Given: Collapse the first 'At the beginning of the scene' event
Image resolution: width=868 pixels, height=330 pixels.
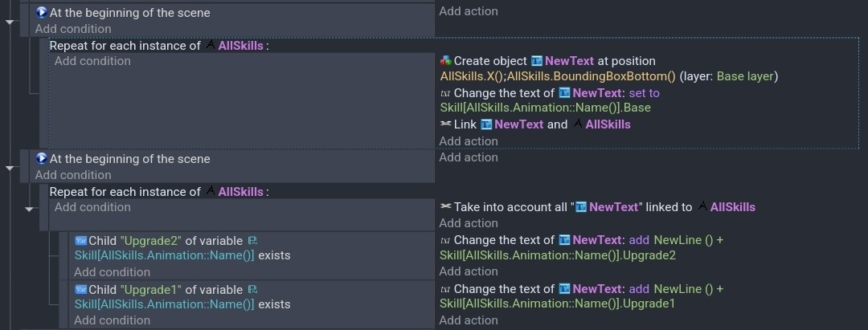Looking at the screenshot, I should (x=10, y=22).
